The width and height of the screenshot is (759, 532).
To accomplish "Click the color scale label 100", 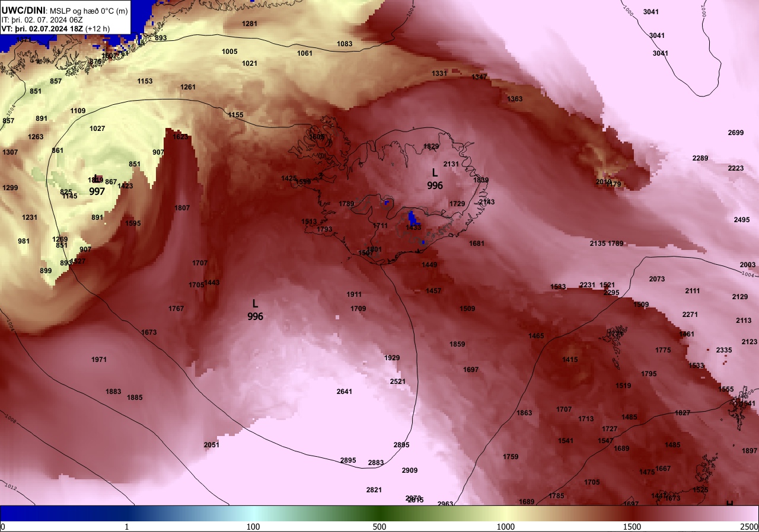I will click(253, 527).
